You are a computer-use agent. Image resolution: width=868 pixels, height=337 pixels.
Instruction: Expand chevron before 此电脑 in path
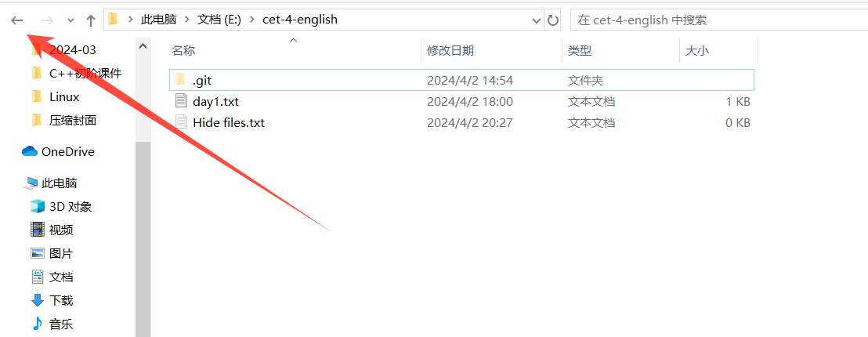click(x=131, y=20)
